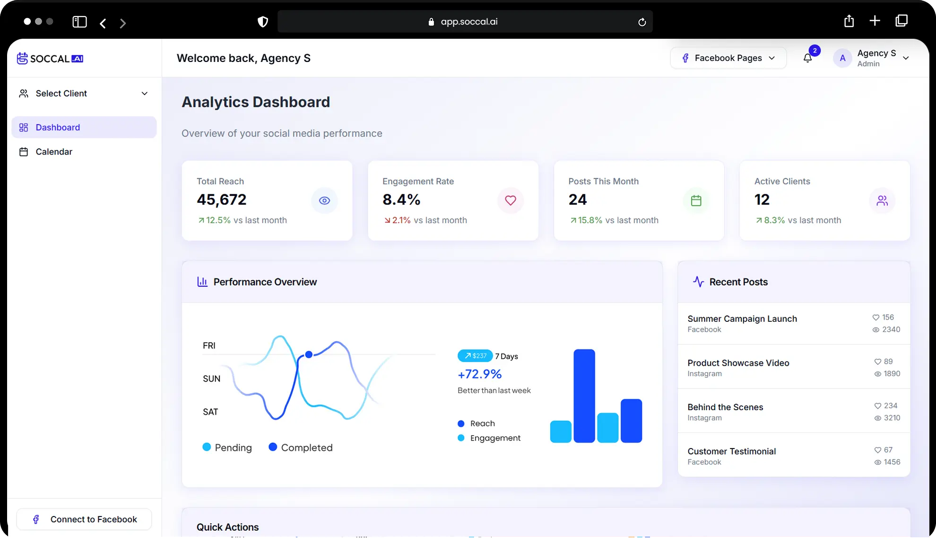936x560 pixels.
Task: Toggle the browser sidebar panel icon
Action: [79, 22]
